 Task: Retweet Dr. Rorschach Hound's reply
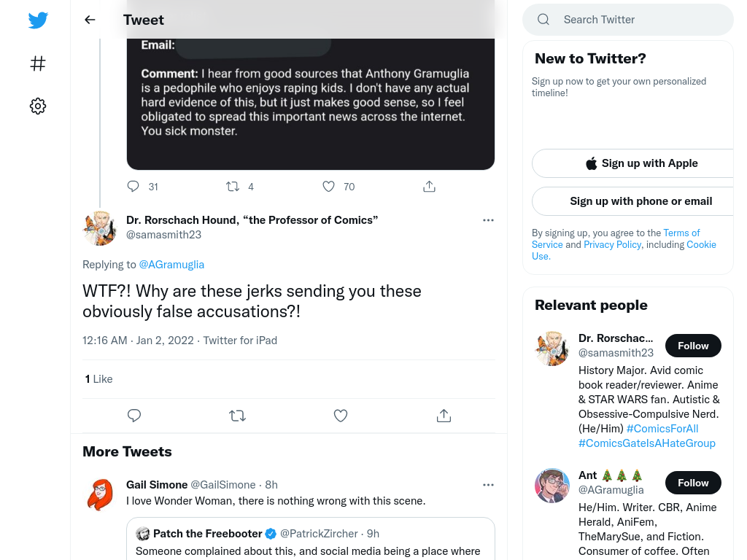pos(237,416)
